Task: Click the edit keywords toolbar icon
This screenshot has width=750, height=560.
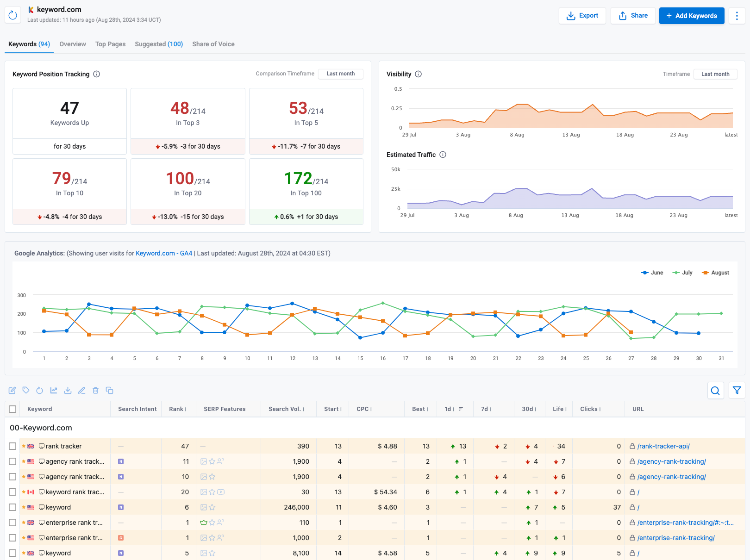Action: 12,391
